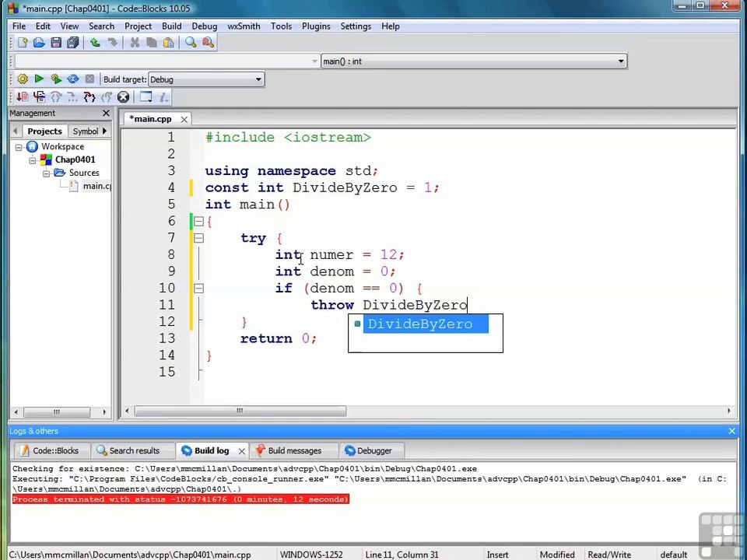Open the Find magnifier tool
747x560 pixels.
point(191,42)
